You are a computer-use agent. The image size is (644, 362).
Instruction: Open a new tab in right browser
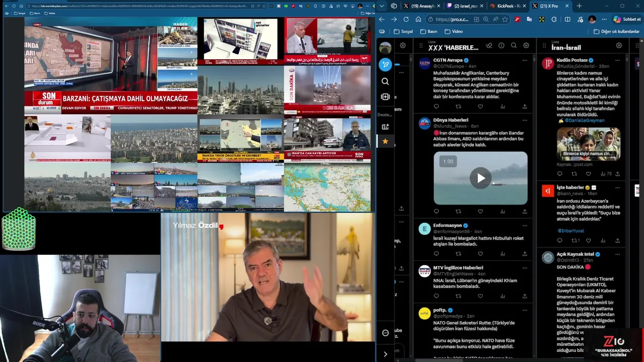point(579,6)
